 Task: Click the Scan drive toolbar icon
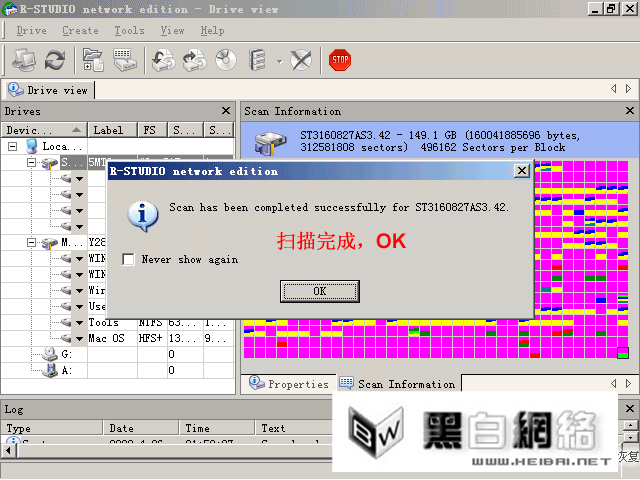pyautogui.click(x=124, y=60)
